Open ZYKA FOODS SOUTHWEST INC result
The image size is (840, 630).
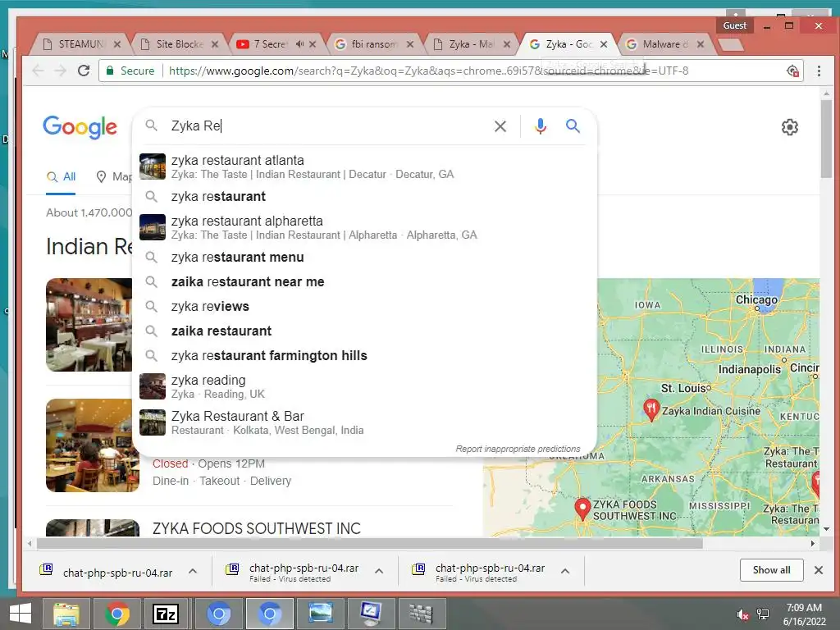coord(257,529)
